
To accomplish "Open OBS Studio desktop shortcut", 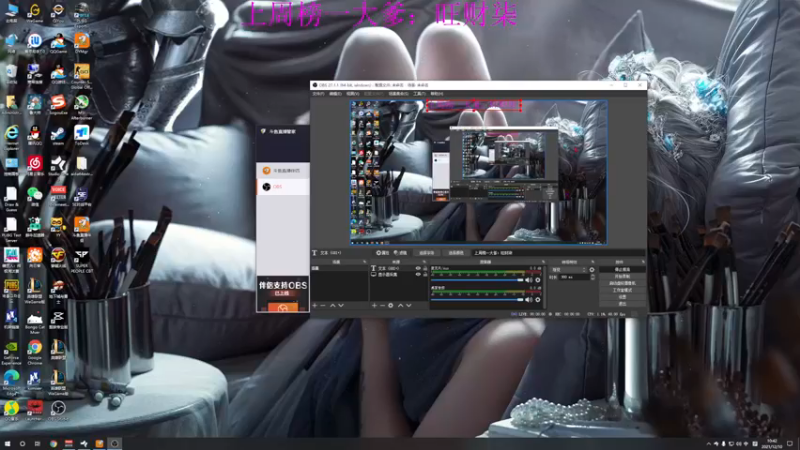I will tap(58, 411).
